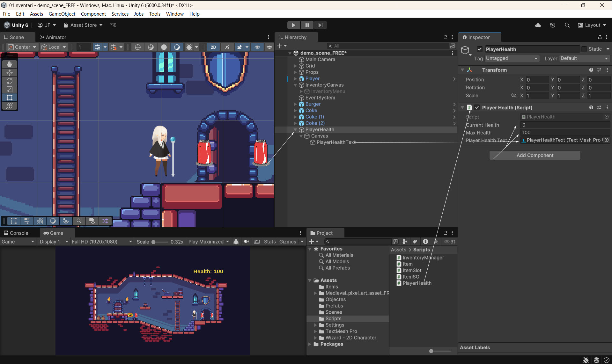Select the Hand tool in Scene view
612x364 pixels.
tap(10, 64)
